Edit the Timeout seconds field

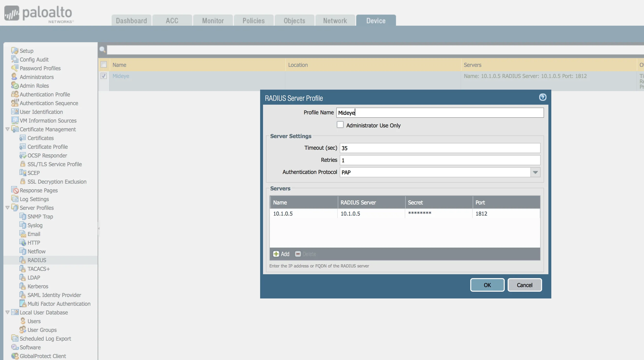pyautogui.click(x=439, y=148)
